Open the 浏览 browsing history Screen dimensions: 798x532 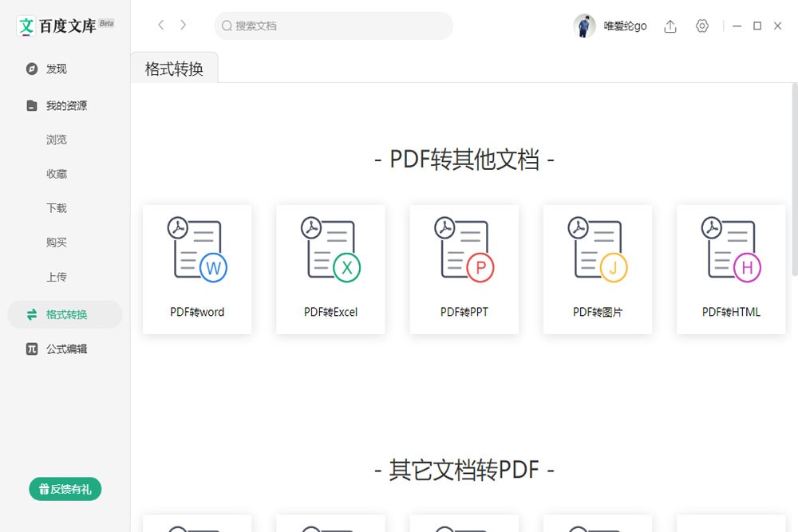coord(57,139)
